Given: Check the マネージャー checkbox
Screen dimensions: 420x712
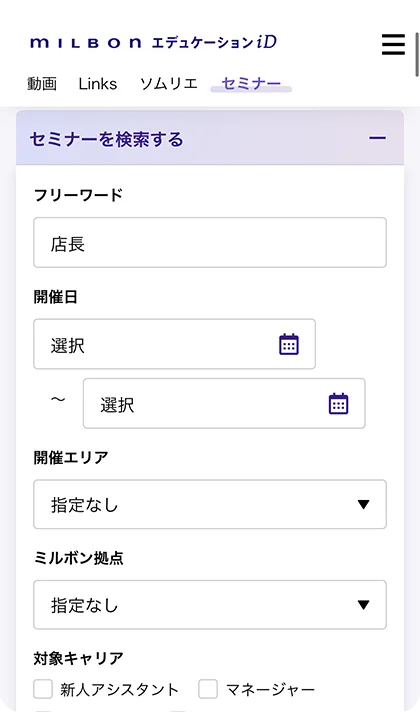Looking at the screenshot, I should click(208, 689).
